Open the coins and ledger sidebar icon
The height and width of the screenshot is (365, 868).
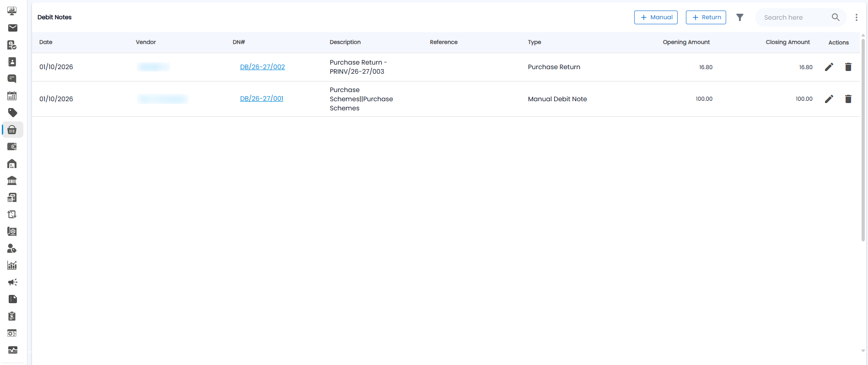point(12,197)
